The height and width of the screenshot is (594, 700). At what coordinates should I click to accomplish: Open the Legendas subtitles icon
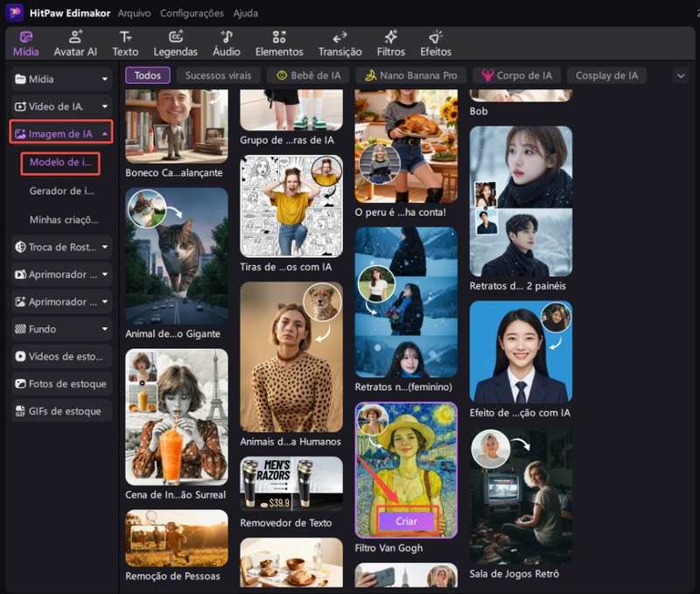[x=176, y=37]
